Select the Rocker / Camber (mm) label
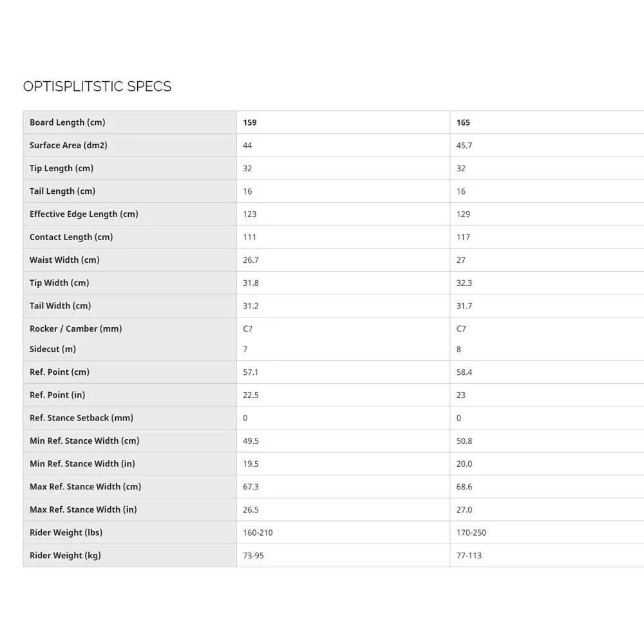The height and width of the screenshot is (644, 644). pyautogui.click(x=75, y=328)
